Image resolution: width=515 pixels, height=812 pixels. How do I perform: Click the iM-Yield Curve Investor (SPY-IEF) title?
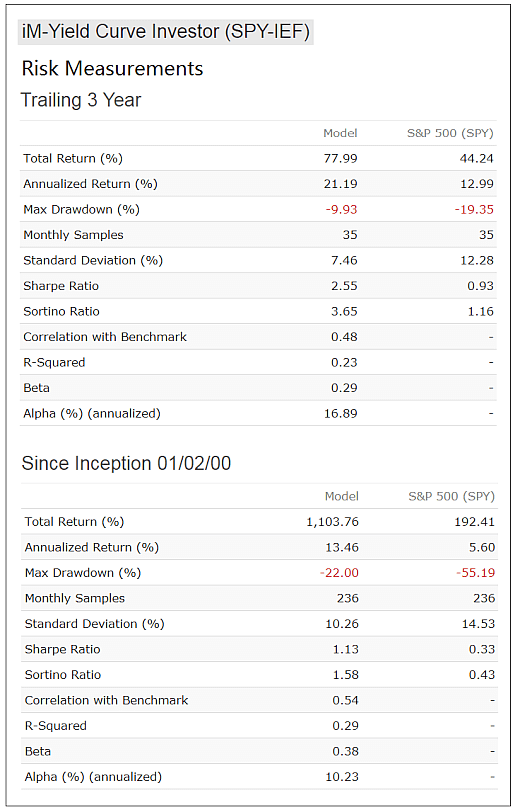tap(165, 32)
